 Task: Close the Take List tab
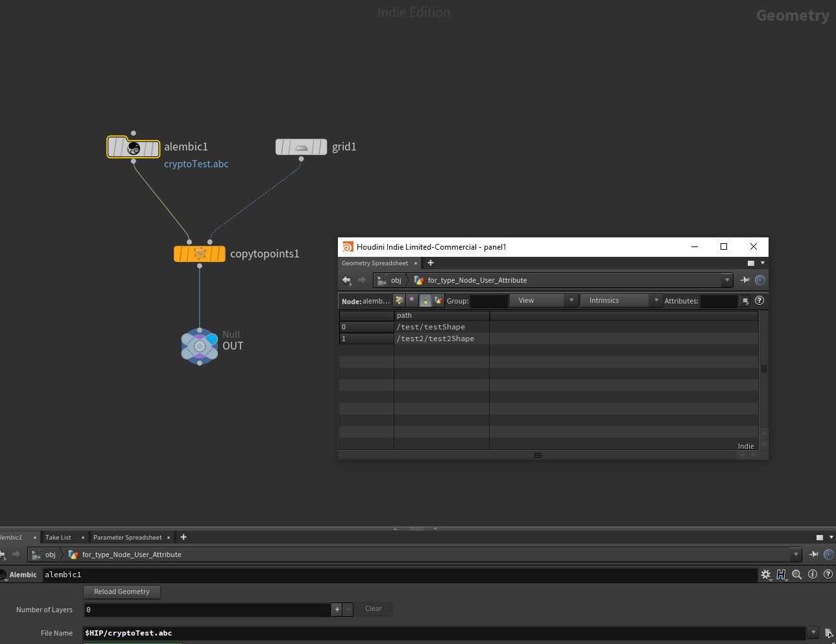83,538
